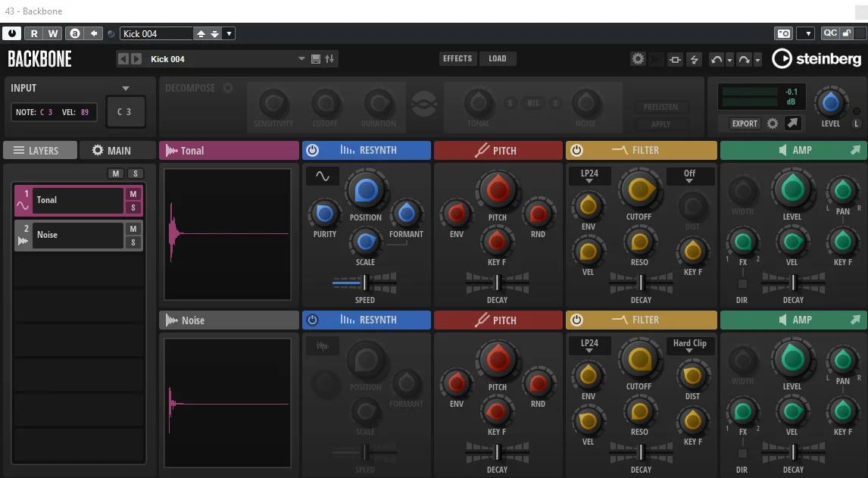Click the Tonal Resynth SPEED slider
868x478 pixels.
pyautogui.click(x=364, y=283)
